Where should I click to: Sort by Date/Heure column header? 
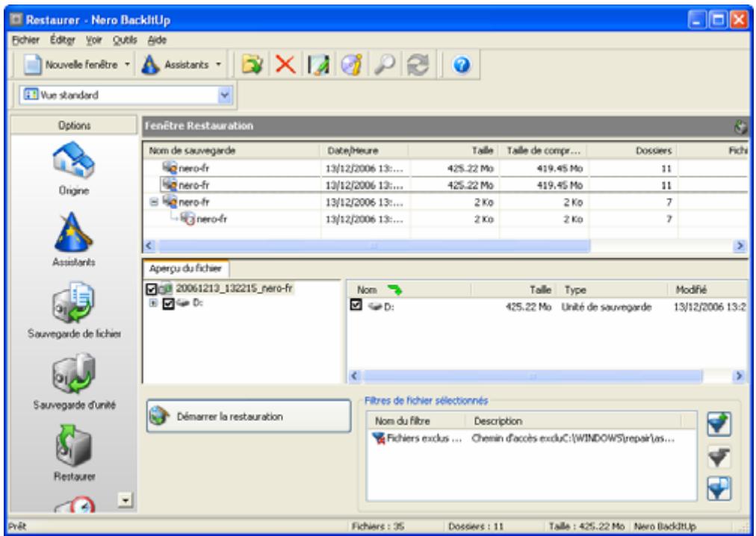(365, 151)
